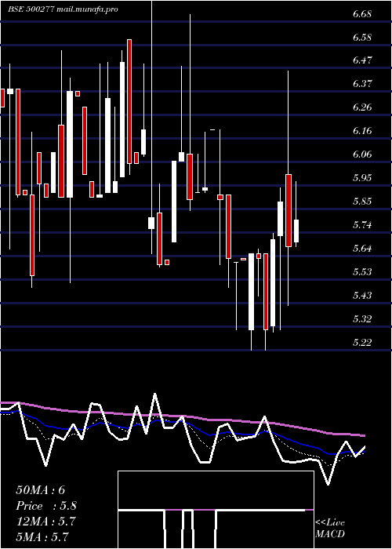This screenshot has width=392, height=549.
Task: Click the 5.53 price axis label
Action: pyautogui.click(x=362, y=271)
